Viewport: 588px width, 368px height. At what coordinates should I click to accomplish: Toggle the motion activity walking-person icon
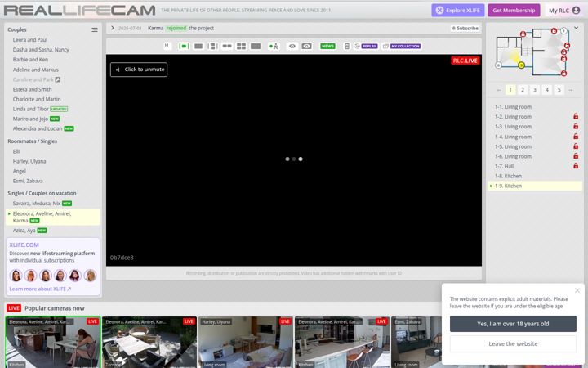point(274,46)
